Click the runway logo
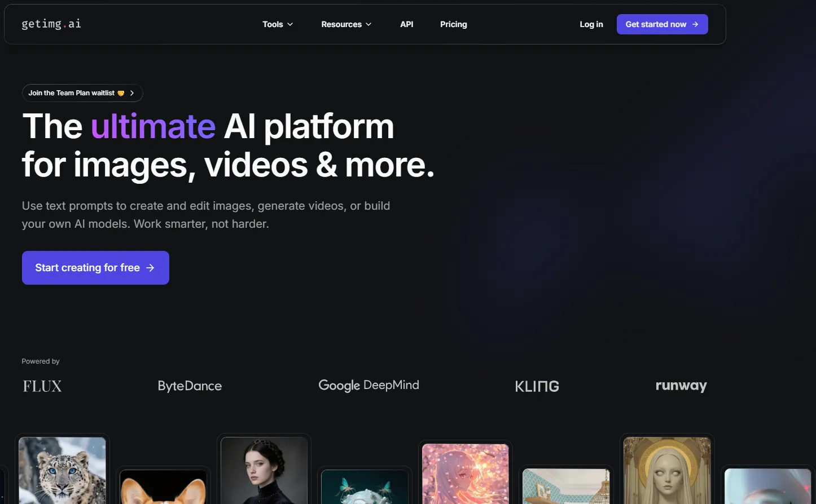Image resolution: width=816 pixels, height=504 pixels. [681, 386]
